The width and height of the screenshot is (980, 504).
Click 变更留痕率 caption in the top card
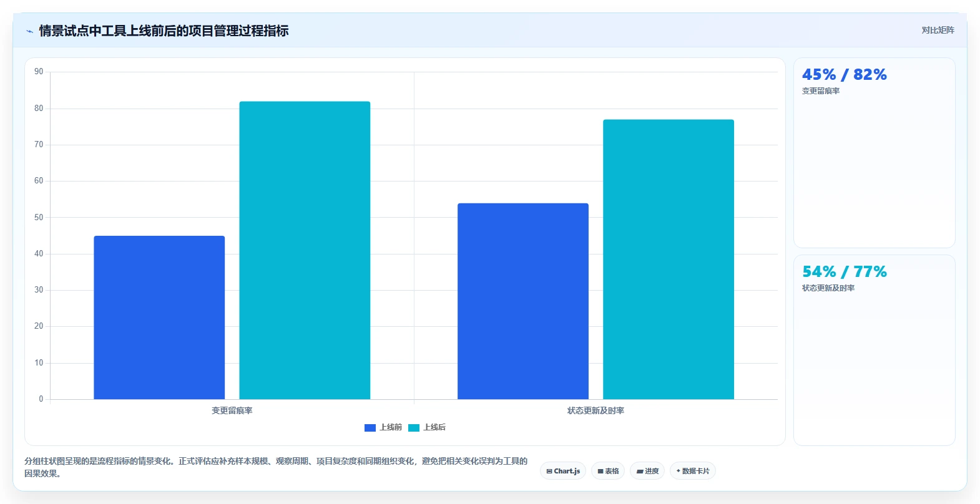coord(821,91)
